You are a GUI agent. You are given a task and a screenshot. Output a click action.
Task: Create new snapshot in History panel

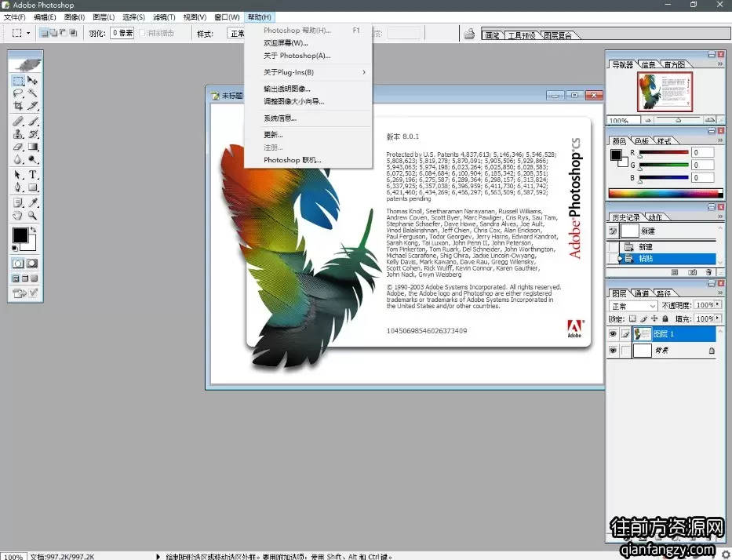pos(692,271)
